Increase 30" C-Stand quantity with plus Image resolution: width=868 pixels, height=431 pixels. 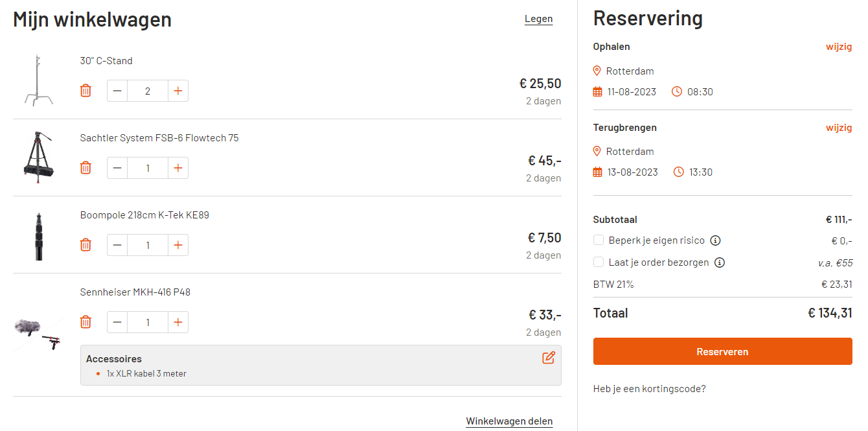(178, 91)
